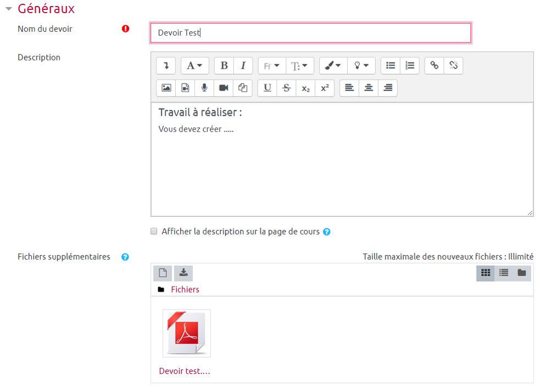Switch file view to detailed list mode
The height and width of the screenshot is (392, 541).
click(x=504, y=273)
